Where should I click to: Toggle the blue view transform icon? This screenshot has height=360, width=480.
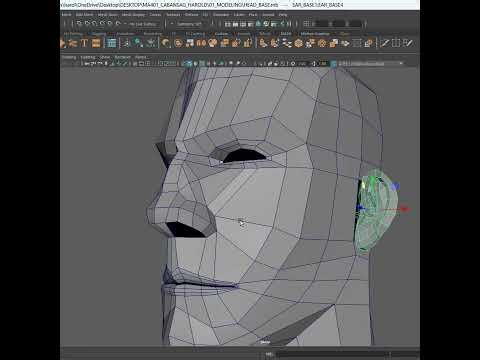[x=334, y=63]
